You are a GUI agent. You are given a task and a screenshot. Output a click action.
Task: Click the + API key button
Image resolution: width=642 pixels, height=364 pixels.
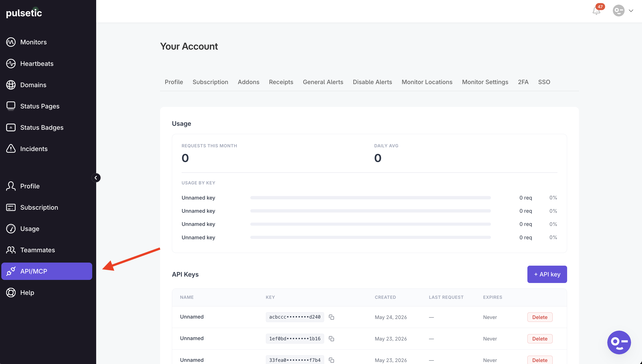tap(547, 274)
